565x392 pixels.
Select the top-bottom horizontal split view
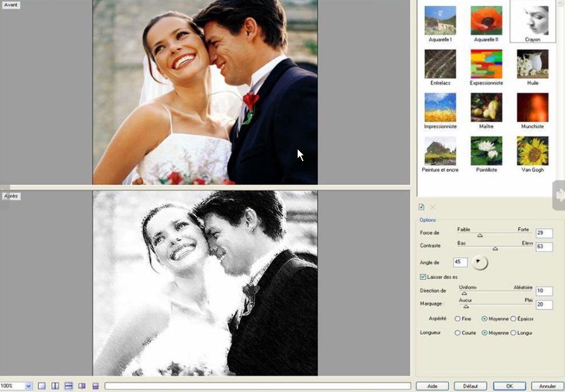(68, 386)
